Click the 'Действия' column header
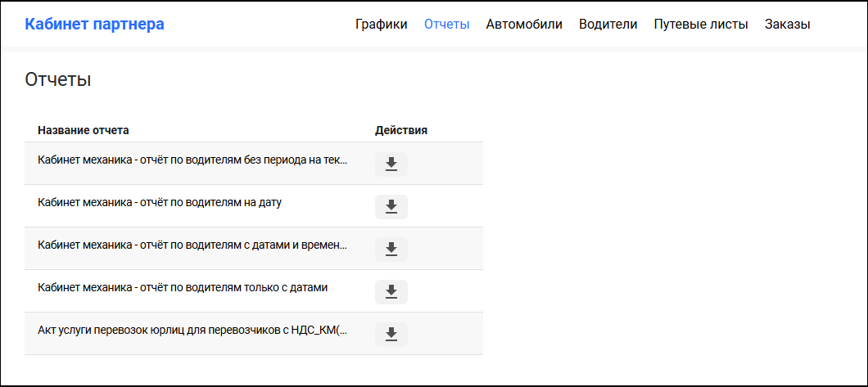The height and width of the screenshot is (387, 868). tap(401, 130)
